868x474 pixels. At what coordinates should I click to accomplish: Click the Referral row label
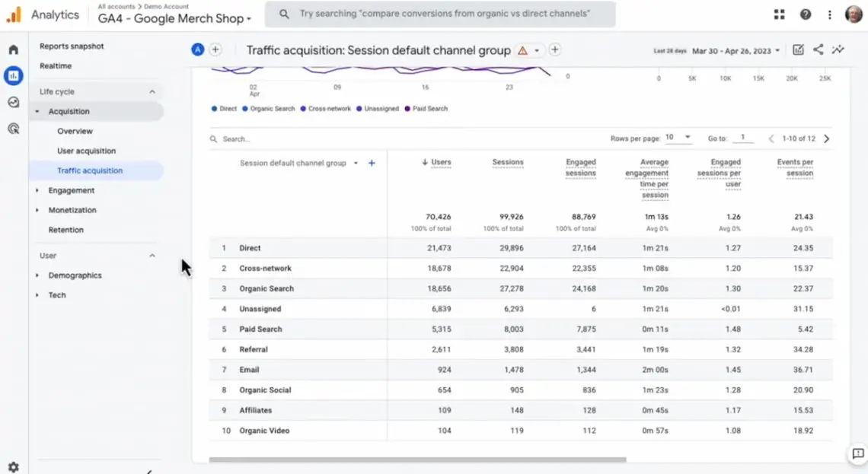click(254, 349)
